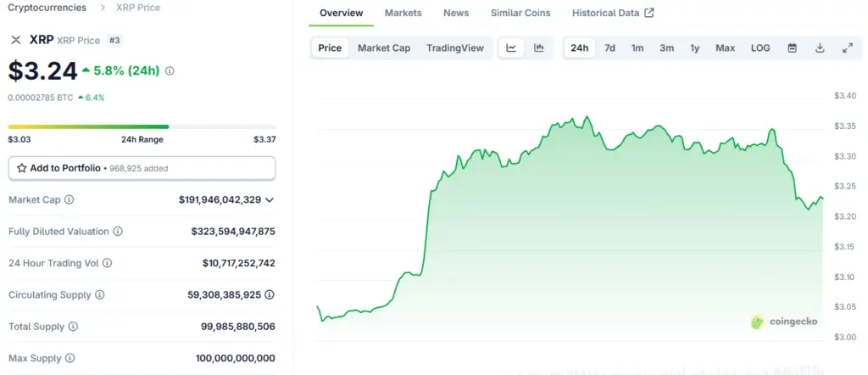Click the Max Supply info icon
Viewport: 868px width, 375px height.
pyautogui.click(x=70, y=358)
